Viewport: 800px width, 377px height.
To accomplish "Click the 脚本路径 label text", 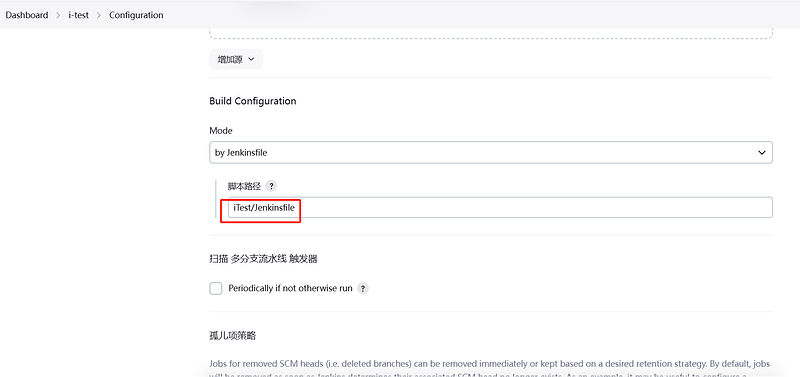I will click(x=244, y=186).
